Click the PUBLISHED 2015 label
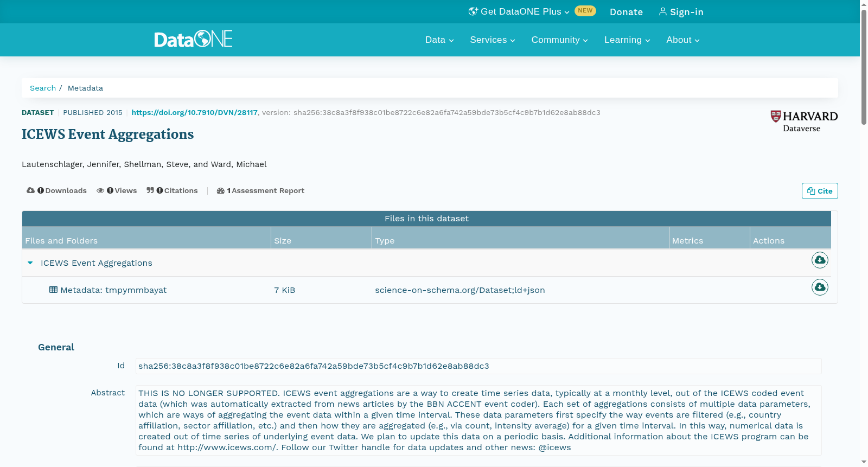This screenshot has width=868, height=467. point(93,112)
